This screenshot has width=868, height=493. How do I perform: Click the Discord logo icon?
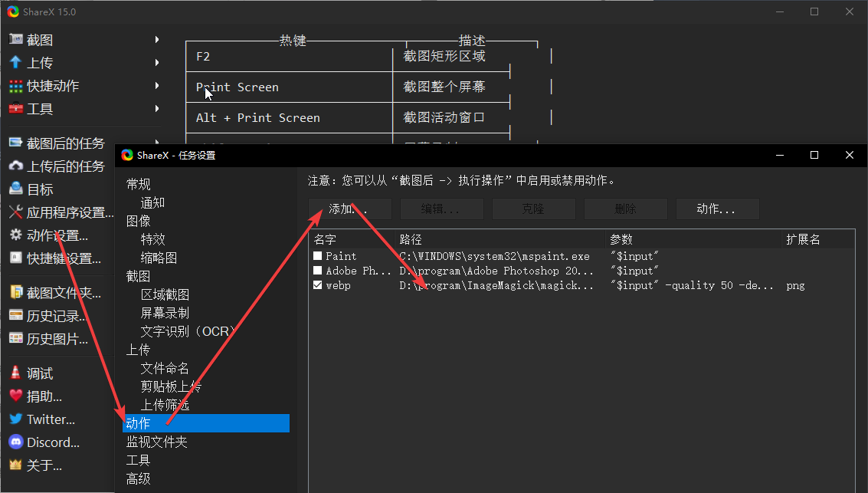click(x=15, y=442)
